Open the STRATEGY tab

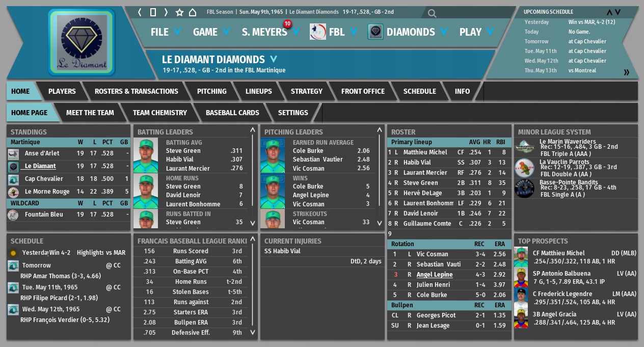click(x=307, y=91)
